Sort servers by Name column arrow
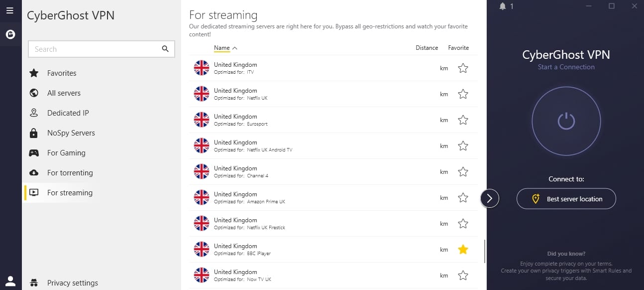 (235, 48)
